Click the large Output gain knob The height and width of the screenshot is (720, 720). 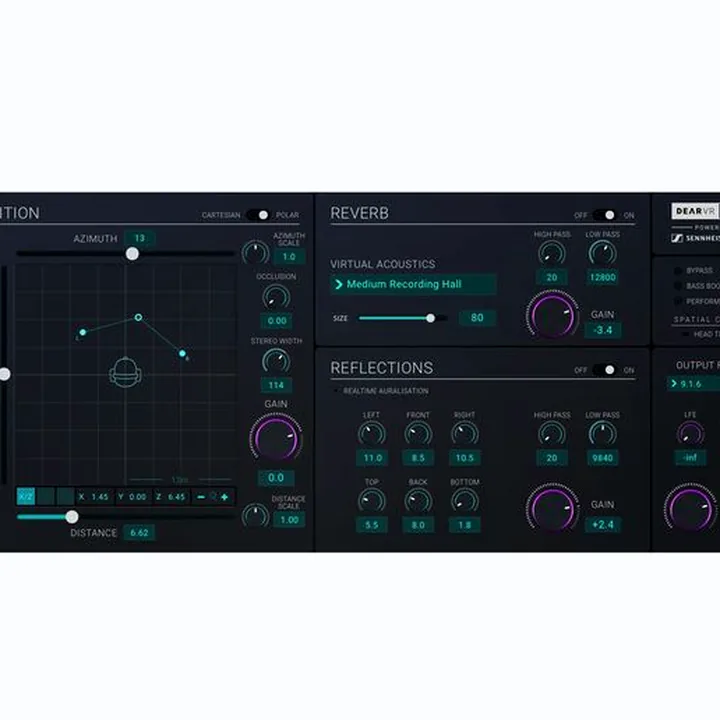pyautogui.click(x=690, y=507)
